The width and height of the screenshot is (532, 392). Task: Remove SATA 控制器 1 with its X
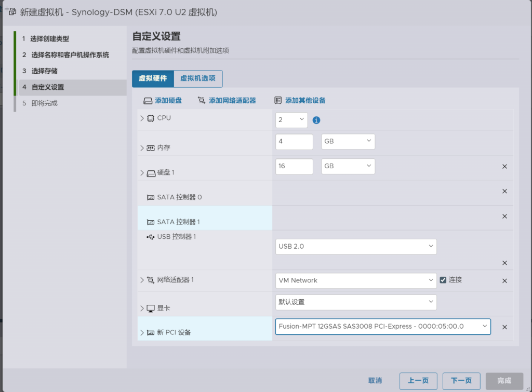pyautogui.click(x=504, y=217)
